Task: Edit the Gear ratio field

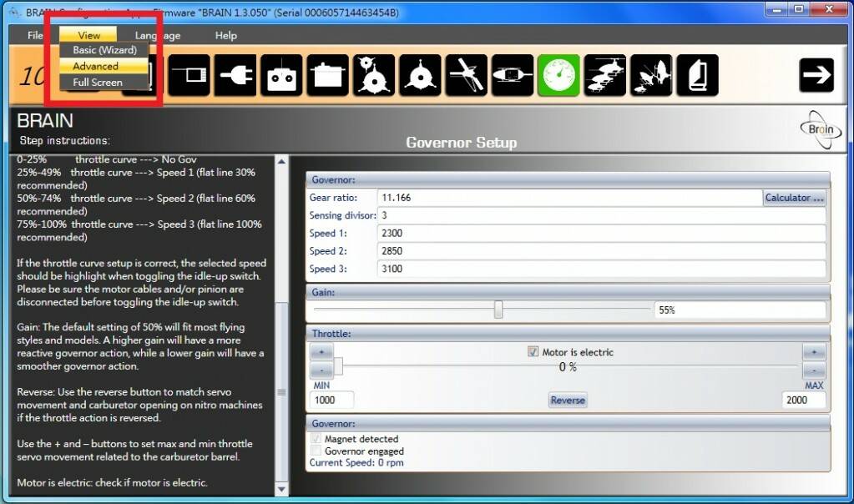Action: (569, 198)
